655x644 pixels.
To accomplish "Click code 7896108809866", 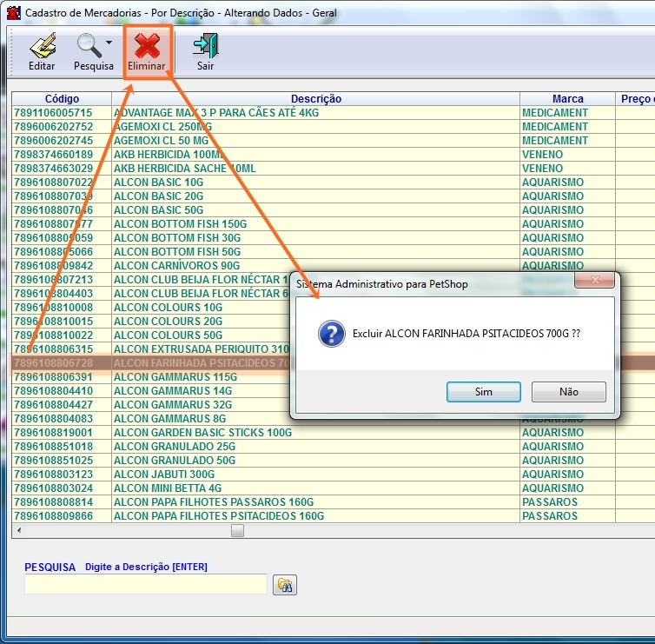I will [x=53, y=515].
